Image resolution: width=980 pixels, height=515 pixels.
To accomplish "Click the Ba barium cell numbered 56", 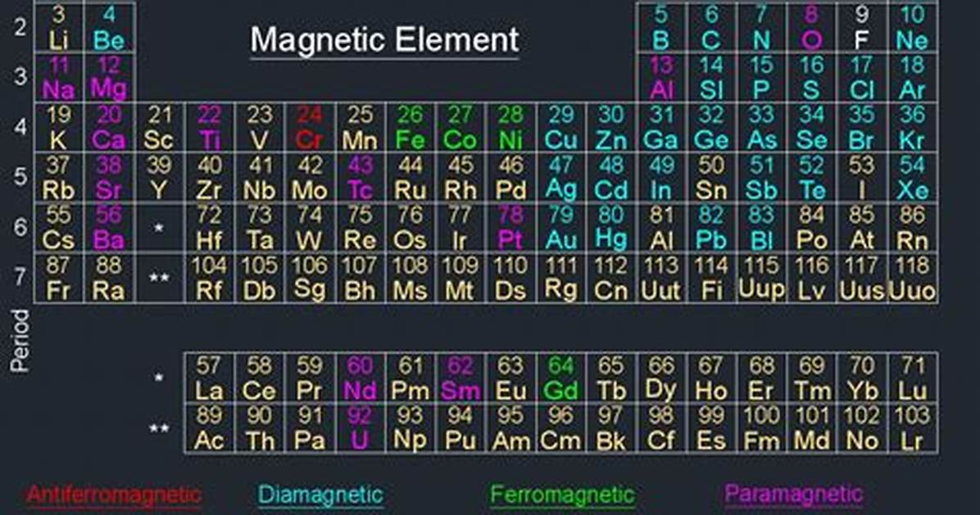I will (109, 228).
